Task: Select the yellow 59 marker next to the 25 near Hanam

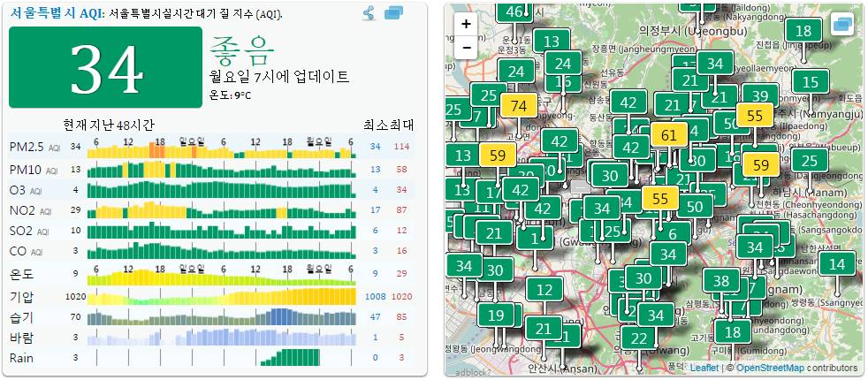Action: (761, 165)
